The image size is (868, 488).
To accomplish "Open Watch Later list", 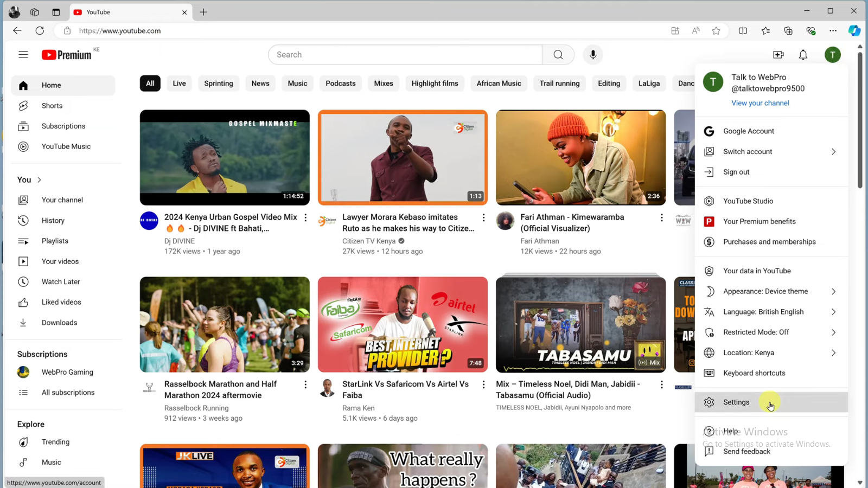I will [x=63, y=282].
